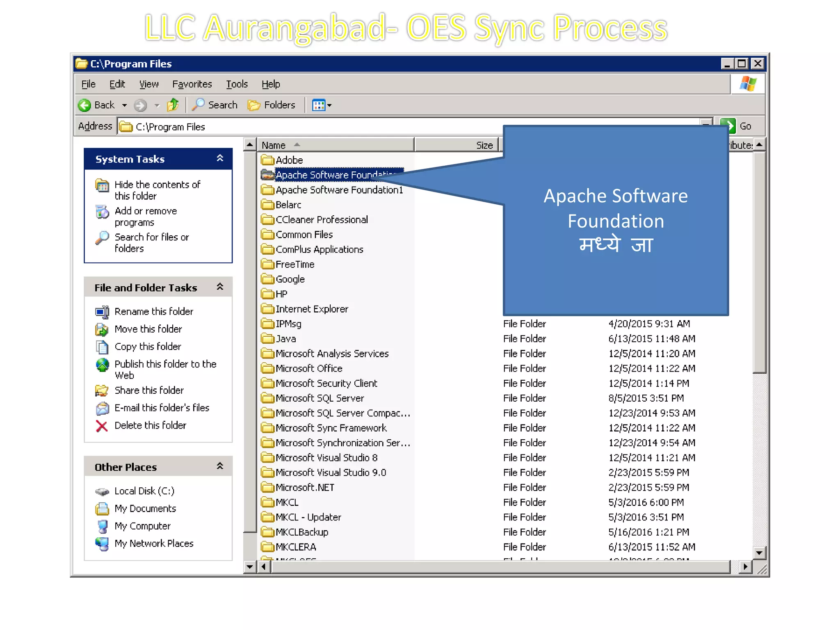Image resolution: width=840 pixels, height=630 pixels.
Task: Click E-mail this folder's files
Action: click(162, 408)
